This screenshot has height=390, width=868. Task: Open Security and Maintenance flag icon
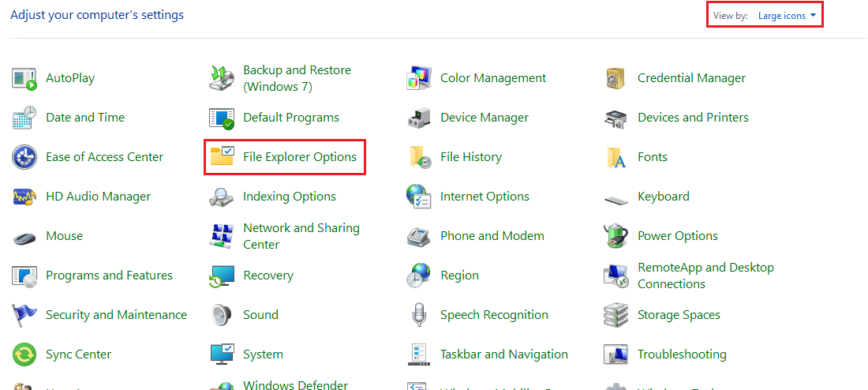pos(24,315)
